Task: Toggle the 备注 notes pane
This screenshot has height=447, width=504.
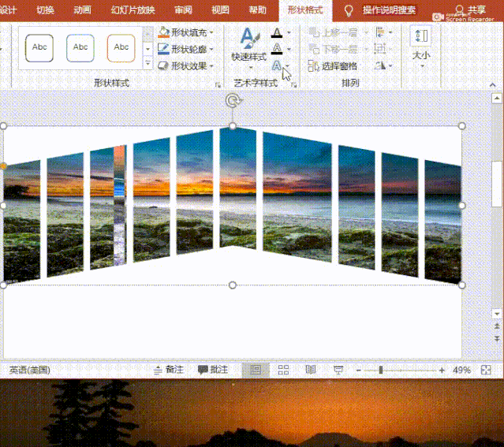Action: (170, 370)
